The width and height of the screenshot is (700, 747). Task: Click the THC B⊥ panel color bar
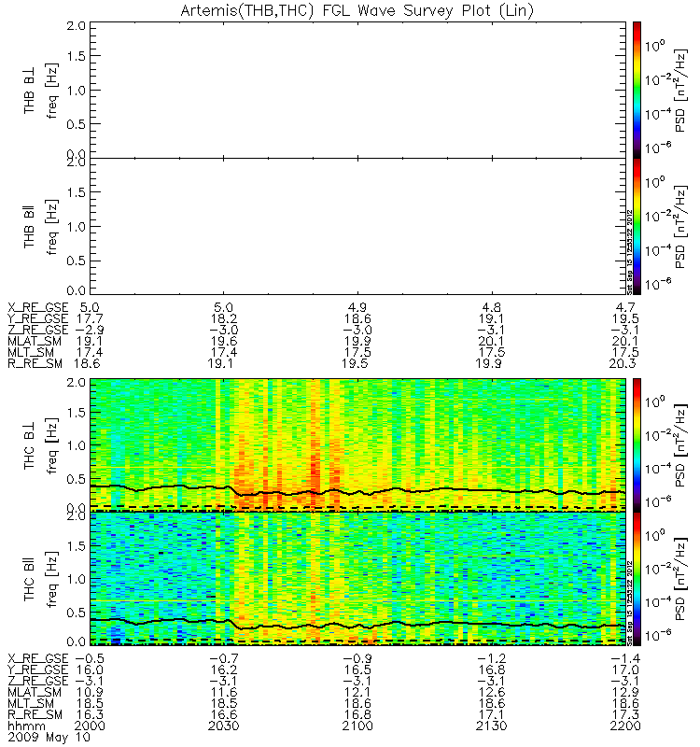pos(637,445)
